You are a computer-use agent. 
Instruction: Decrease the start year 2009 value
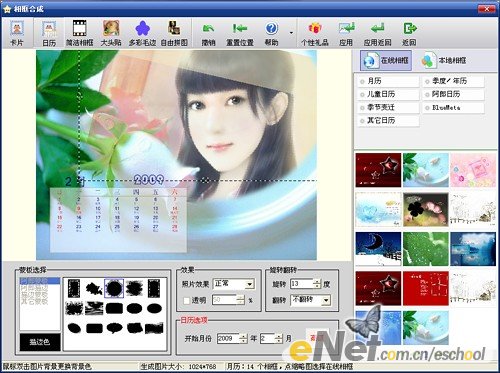(243, 341)
